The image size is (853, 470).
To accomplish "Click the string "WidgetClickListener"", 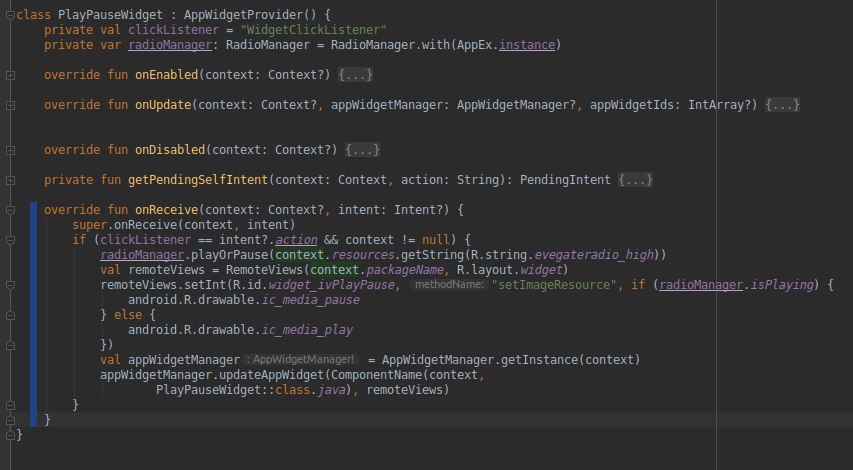I will pos(313,30).
